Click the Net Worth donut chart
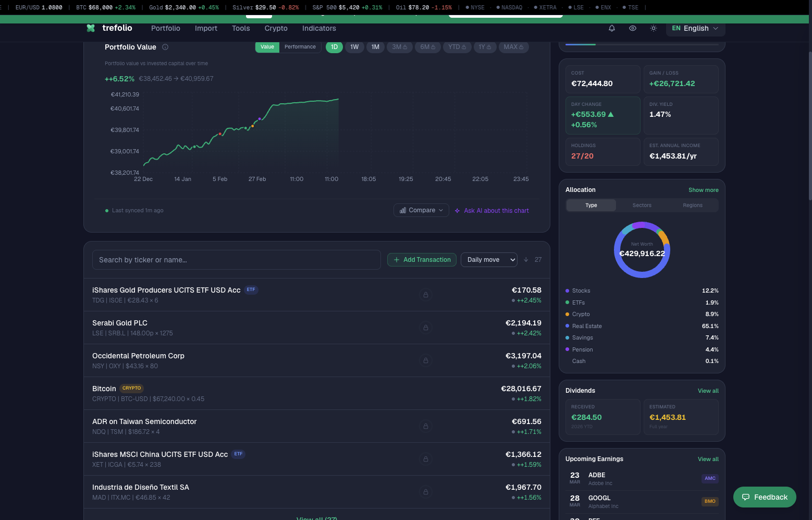The image size is (812, 520). [x=642, y=250]
